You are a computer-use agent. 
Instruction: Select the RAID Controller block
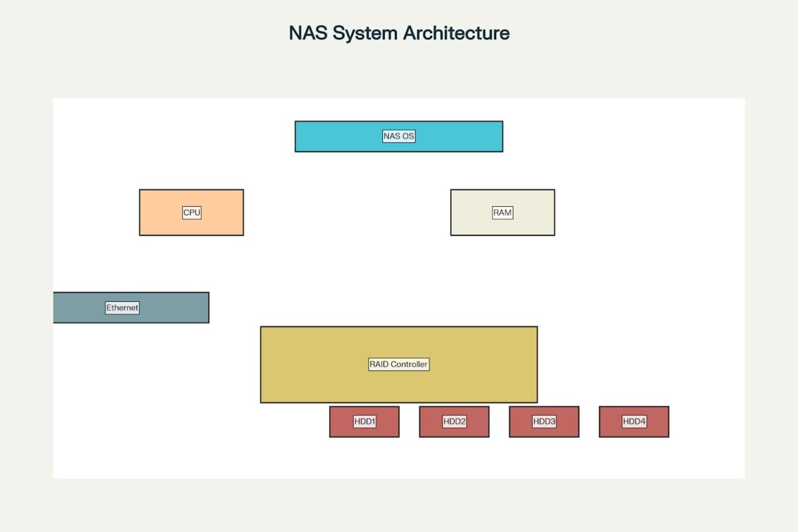[399, 364]
